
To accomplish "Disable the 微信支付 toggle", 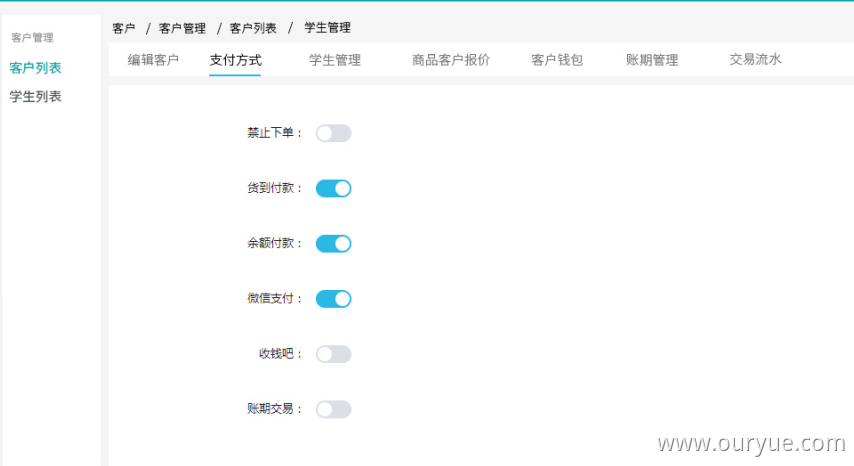I will click(333, 298).
